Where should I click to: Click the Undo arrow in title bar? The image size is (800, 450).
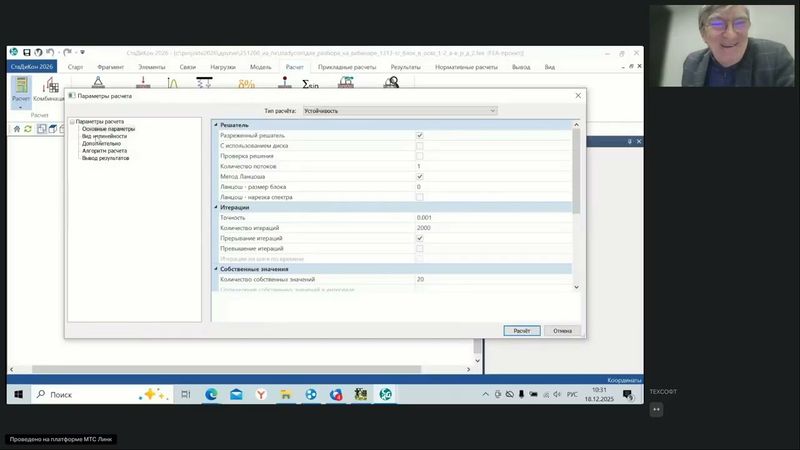pos(52,51)
